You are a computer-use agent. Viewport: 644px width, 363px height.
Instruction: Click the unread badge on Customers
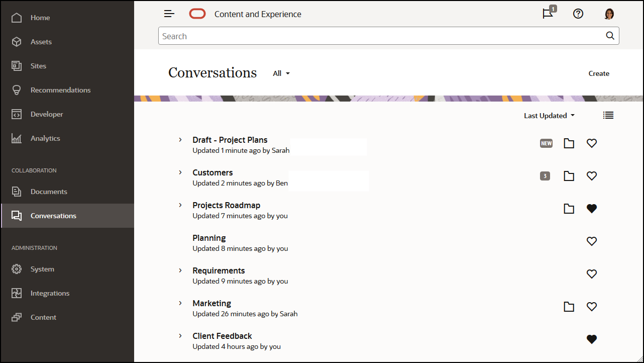[545, 176]
